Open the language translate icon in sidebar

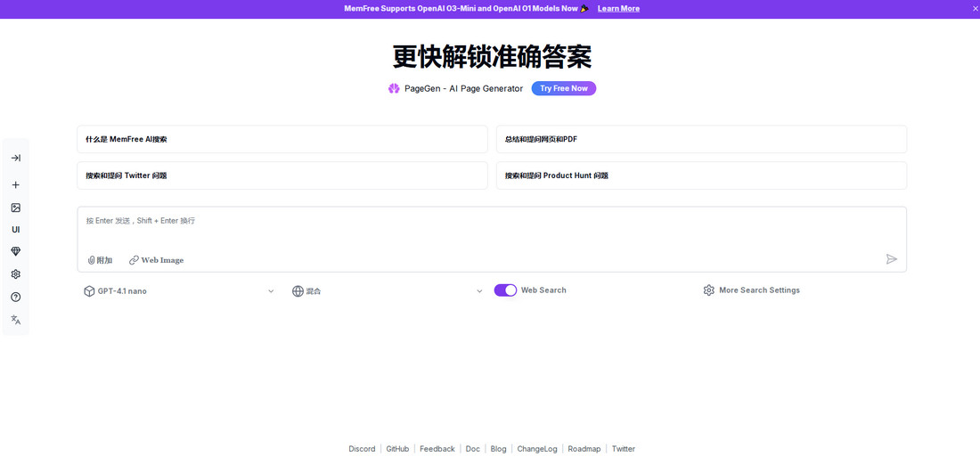(x=16, y=320)
